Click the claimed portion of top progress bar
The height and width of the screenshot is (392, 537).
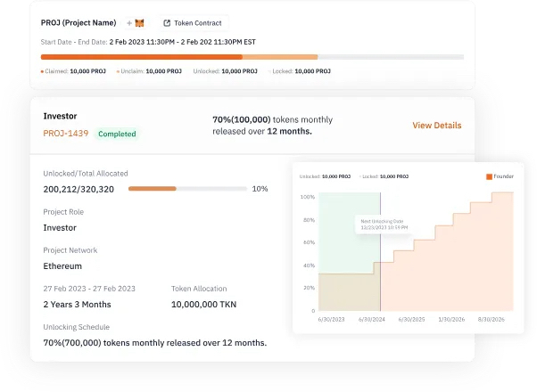(x=142, y=57)
